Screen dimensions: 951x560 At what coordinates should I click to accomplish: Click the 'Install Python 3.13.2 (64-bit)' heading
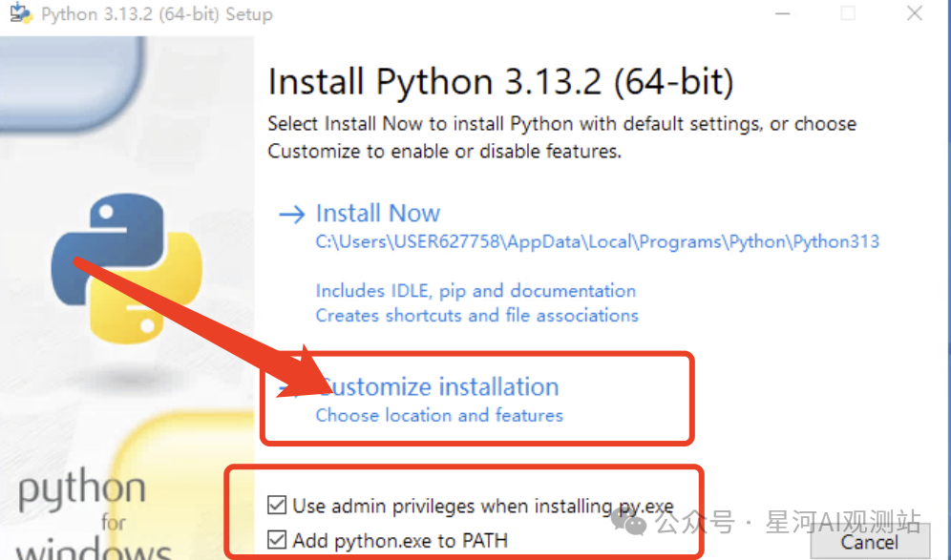pos(501,82)
